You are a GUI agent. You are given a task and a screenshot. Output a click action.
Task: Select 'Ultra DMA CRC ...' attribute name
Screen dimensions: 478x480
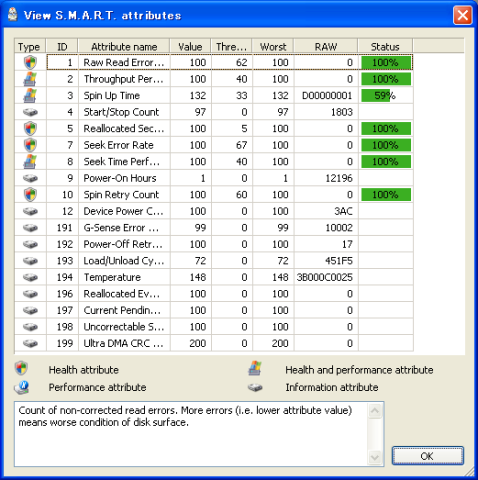(x=123, y=343)
